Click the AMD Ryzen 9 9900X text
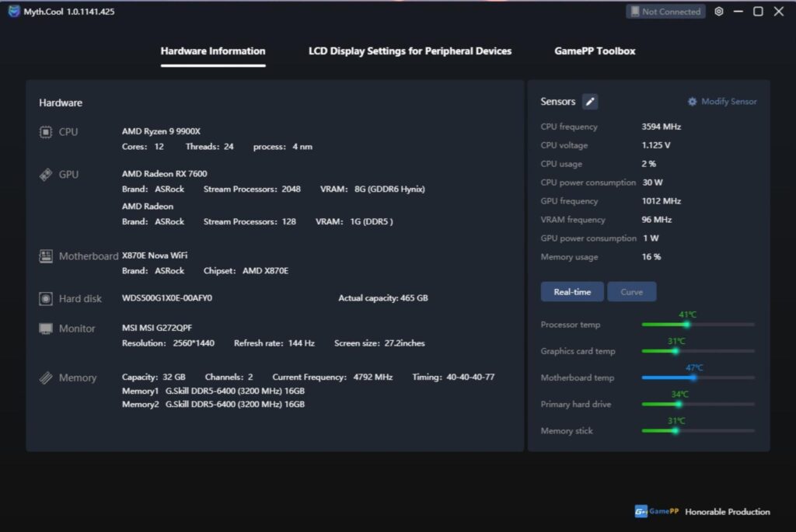 (161, 131)
